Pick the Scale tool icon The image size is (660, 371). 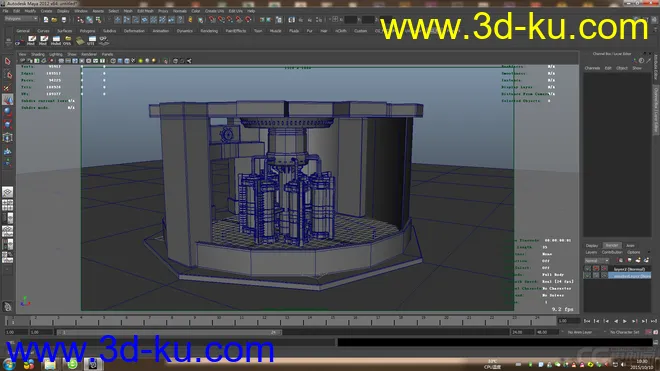point(8,125)
